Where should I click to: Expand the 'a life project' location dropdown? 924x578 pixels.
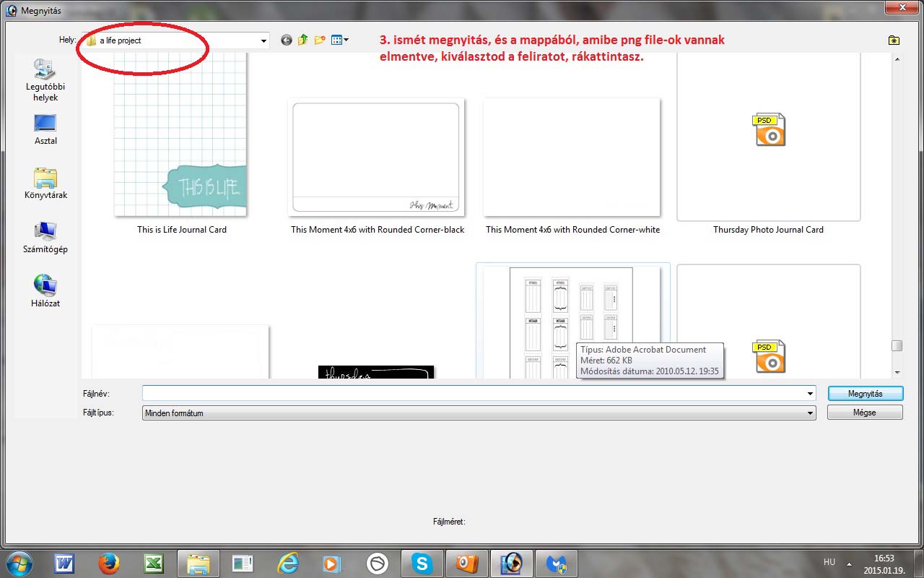coord(263,41)
